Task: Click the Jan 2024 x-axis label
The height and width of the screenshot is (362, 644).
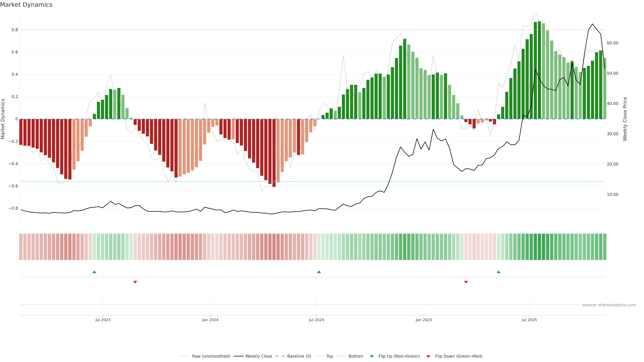Action: pos(210,320)
